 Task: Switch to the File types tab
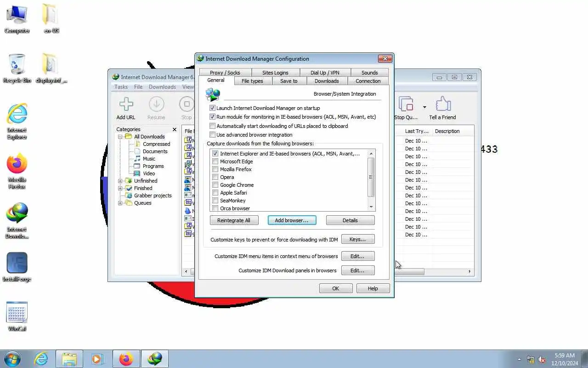[x=252, y=81]
